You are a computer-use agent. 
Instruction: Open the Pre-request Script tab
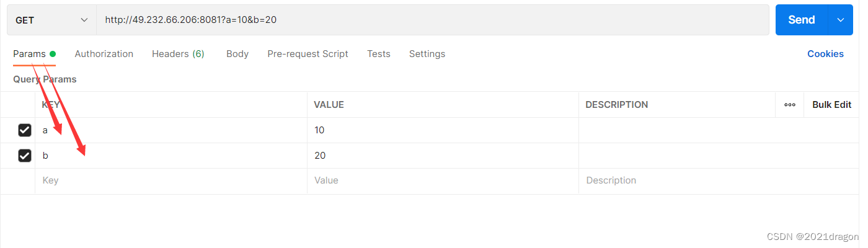pos(308,54)
